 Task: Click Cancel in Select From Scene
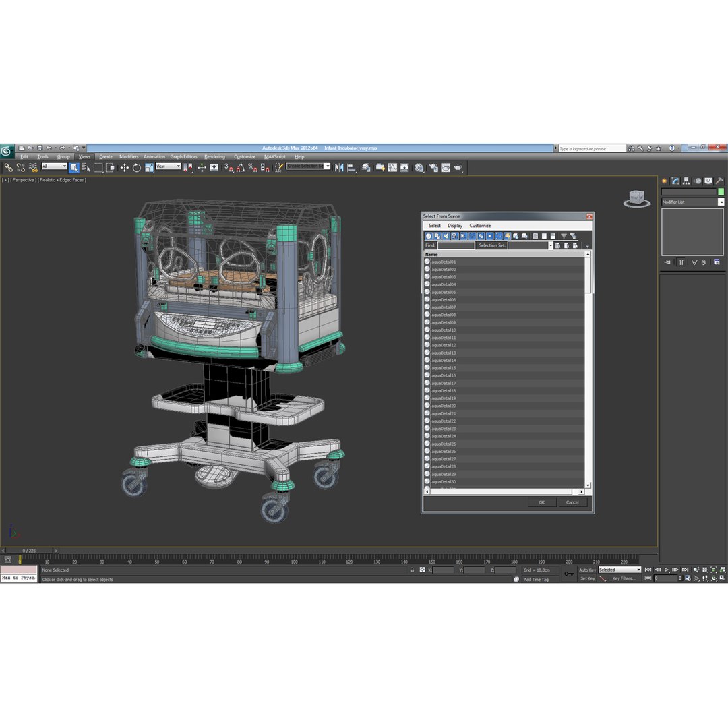pos(572,502)
